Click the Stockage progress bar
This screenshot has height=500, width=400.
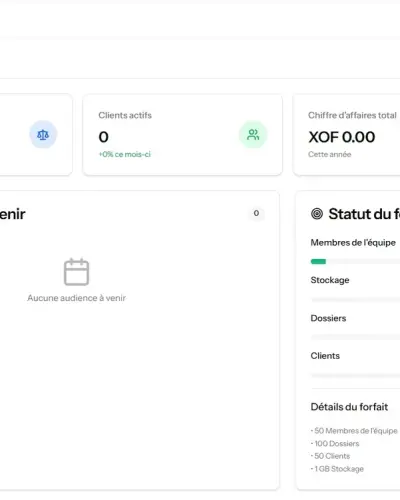pyautogui.click(x=355, y=300)
